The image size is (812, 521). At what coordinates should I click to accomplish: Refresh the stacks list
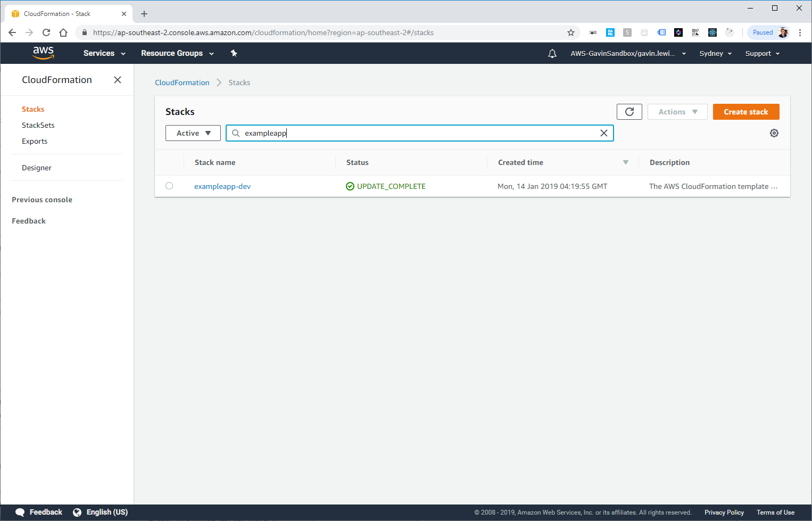click(x=629, y=112)
